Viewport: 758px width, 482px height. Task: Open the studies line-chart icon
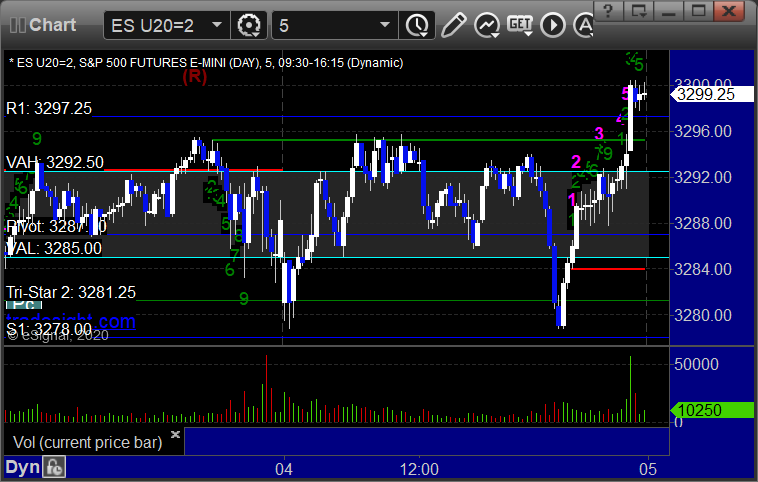pyautogui.click(x=487, y=25)
